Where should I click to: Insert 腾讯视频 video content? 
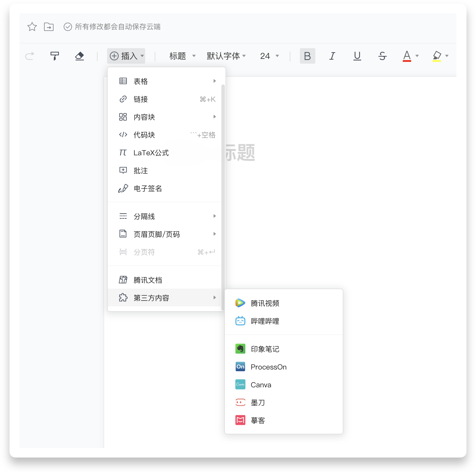click(x=284, y=303)
